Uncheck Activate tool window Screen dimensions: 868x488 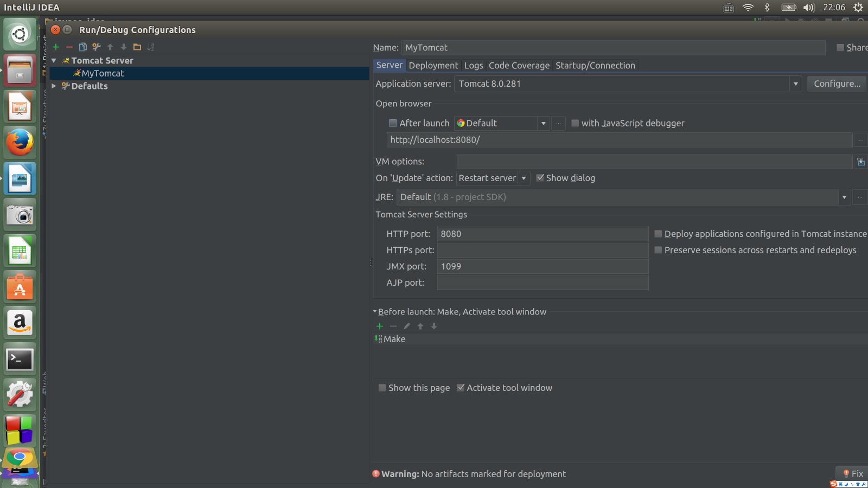click(x=461, y=388)
